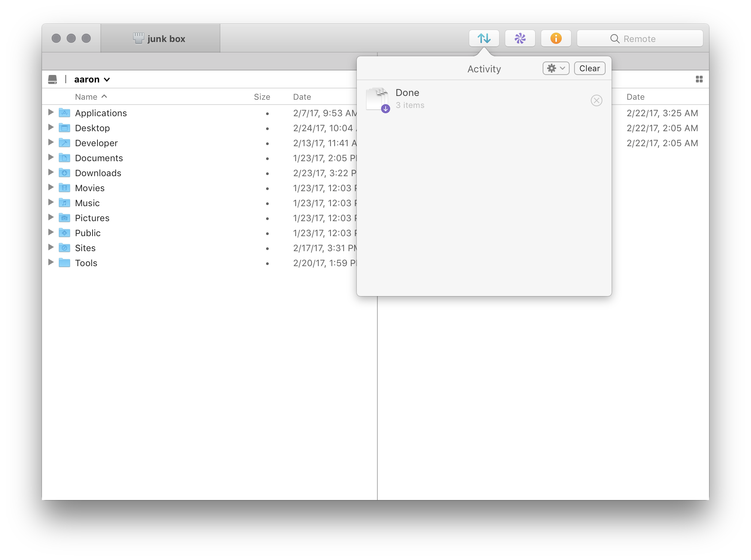Image resolution: width=751 pixels, height=560 pixels.
Task: Remove the Done transfer item
Action: pyautogui.click(x=596, y=100)
